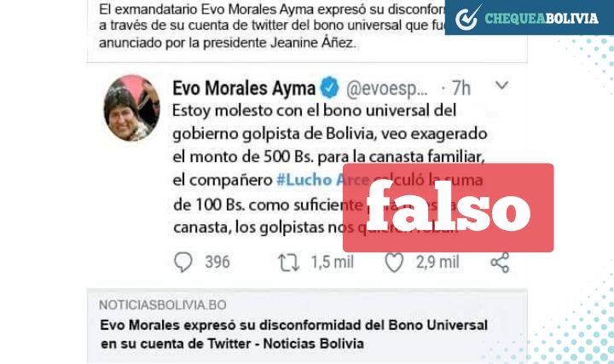614x364 pixels.
Task: Open Evo Morales profile picture
Action: click(131, 108)
